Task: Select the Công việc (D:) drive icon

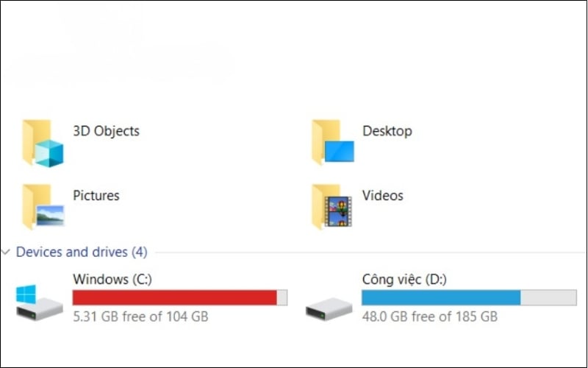Action: 329,307
